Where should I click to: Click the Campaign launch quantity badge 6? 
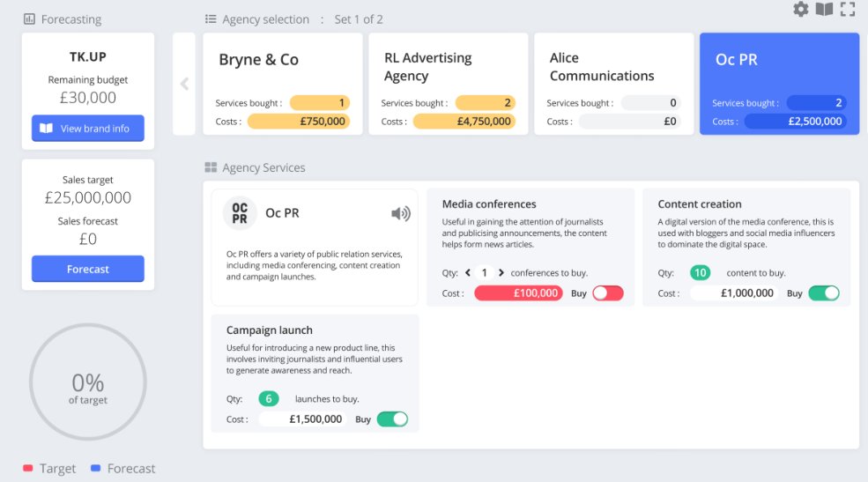click(269, 399)
